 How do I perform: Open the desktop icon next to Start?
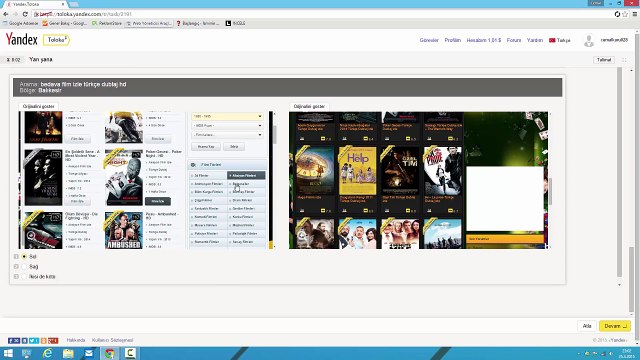pos(27,353)
